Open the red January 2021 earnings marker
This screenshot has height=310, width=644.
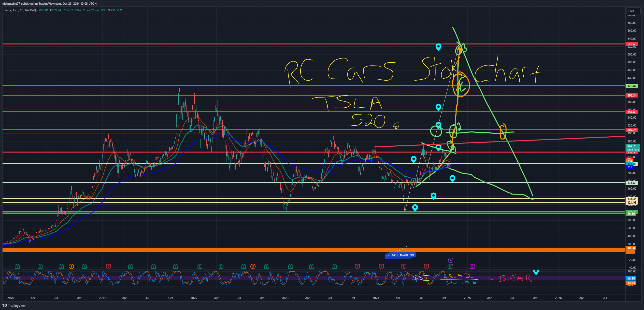point(108,267)
